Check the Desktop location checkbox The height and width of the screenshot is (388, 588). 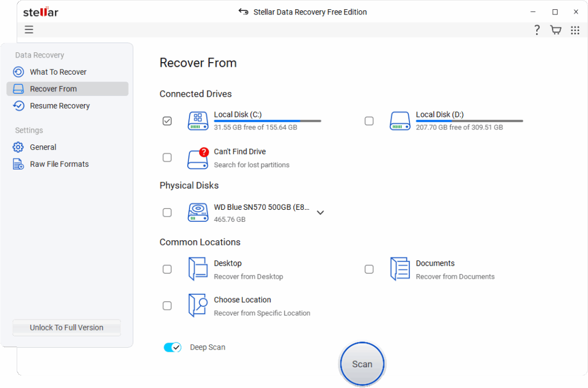coord(167,269)
